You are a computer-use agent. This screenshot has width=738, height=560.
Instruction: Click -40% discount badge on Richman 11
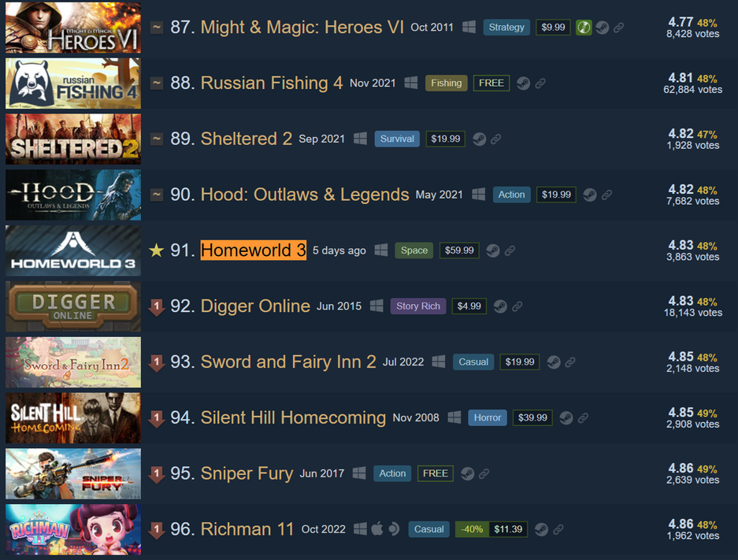pyautogui.click(x=472, y=529)
